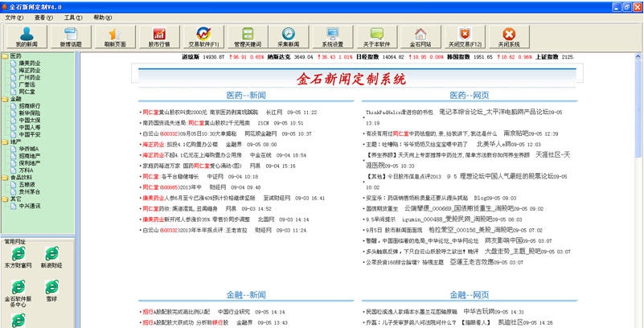Select 贵州茅台 in the tree
Viewport: 644px width, 328px height.
pyautogui.click(x=30, y=191)
